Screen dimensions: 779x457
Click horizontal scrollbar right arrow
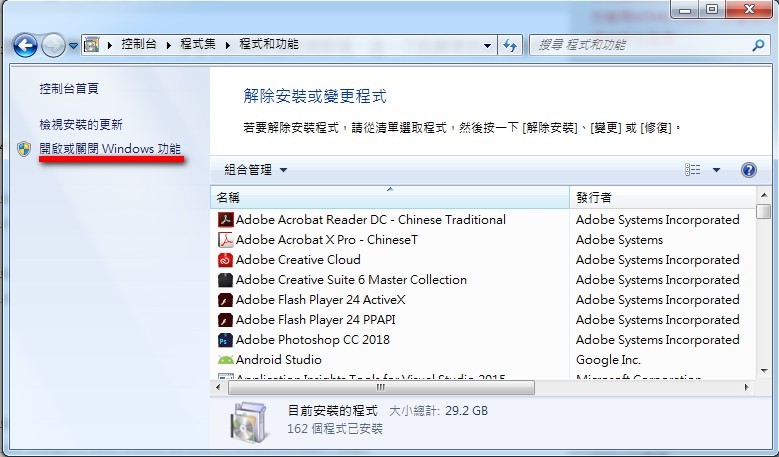pyautogui.click(x=747, y=387)
